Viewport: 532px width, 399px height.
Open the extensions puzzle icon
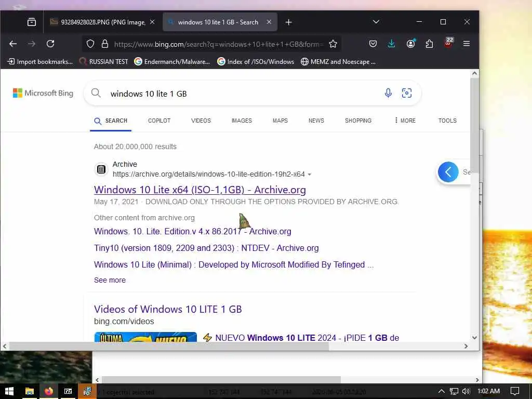(x=429, y=44)
